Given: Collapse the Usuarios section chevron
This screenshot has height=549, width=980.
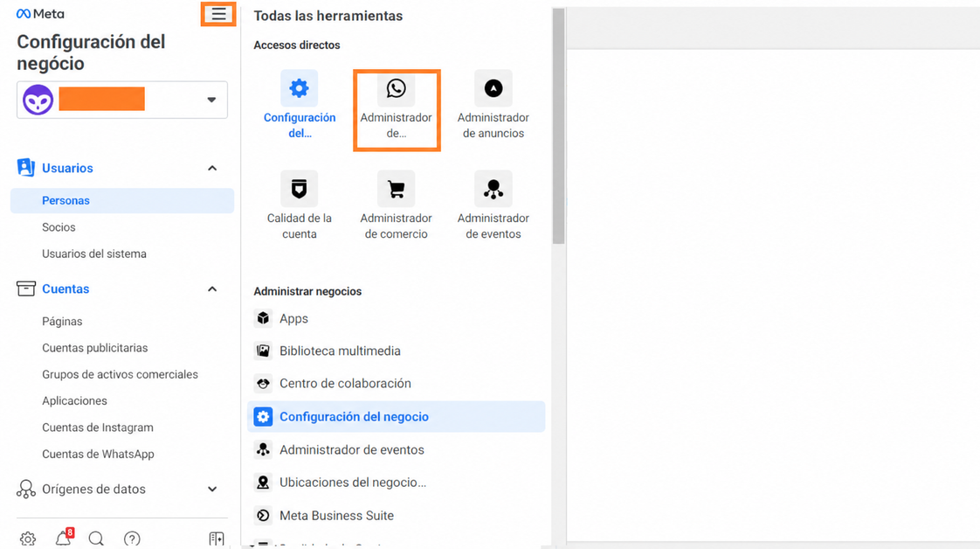Looking at the screenshot, I should click(212, 168).
